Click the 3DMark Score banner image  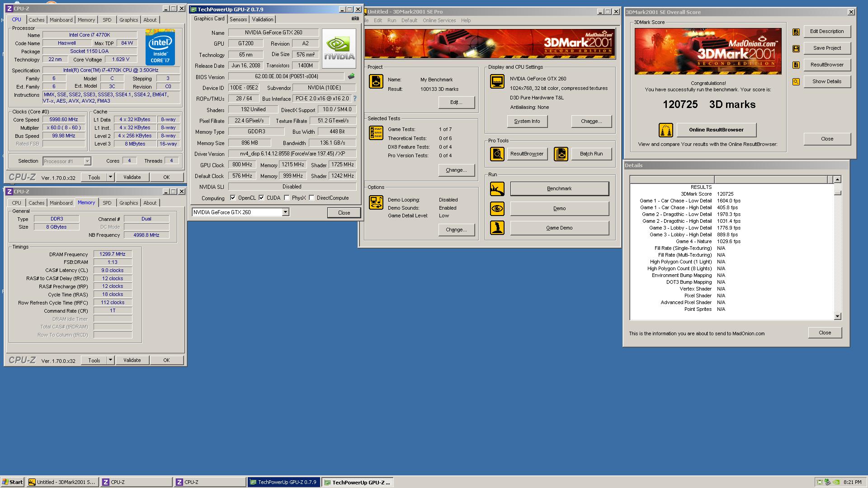[x=708, y=51]
